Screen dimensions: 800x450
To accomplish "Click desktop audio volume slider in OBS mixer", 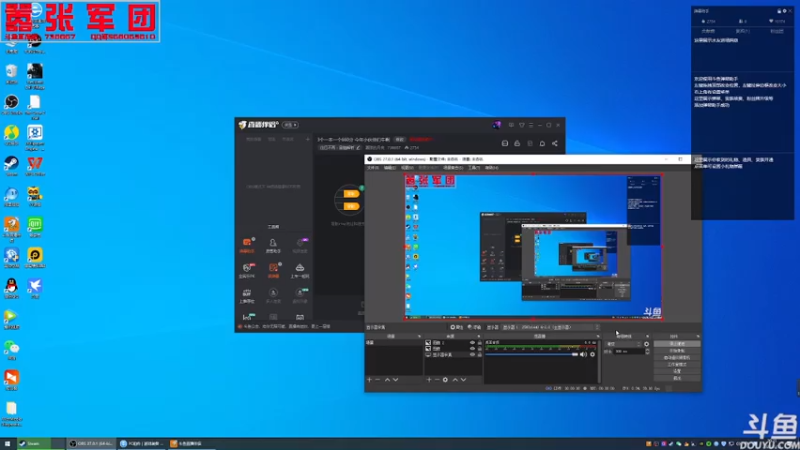I will coord(532,354).
